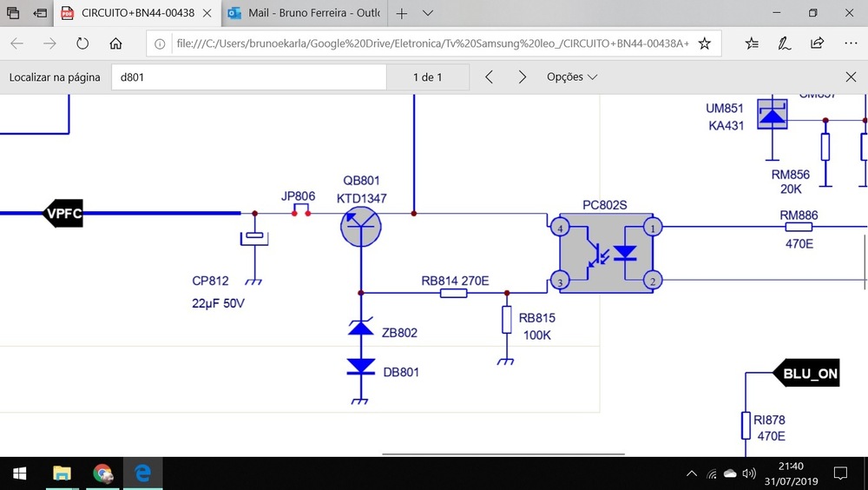Set these tabs aside

[41, 14]
